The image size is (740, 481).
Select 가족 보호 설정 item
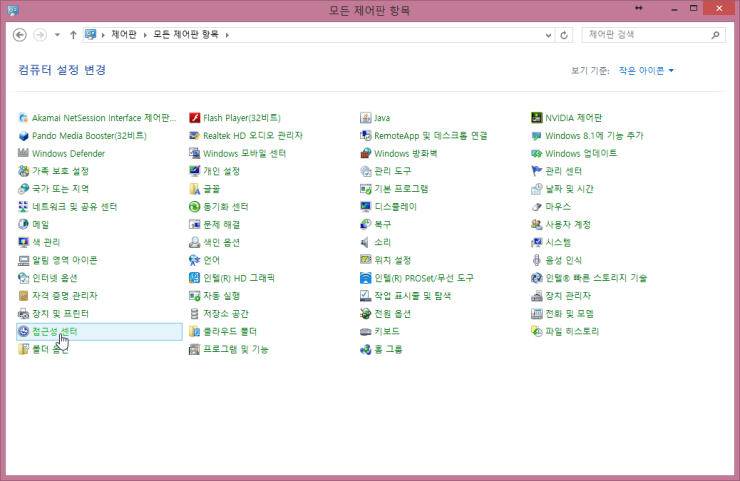pos(60,171)
